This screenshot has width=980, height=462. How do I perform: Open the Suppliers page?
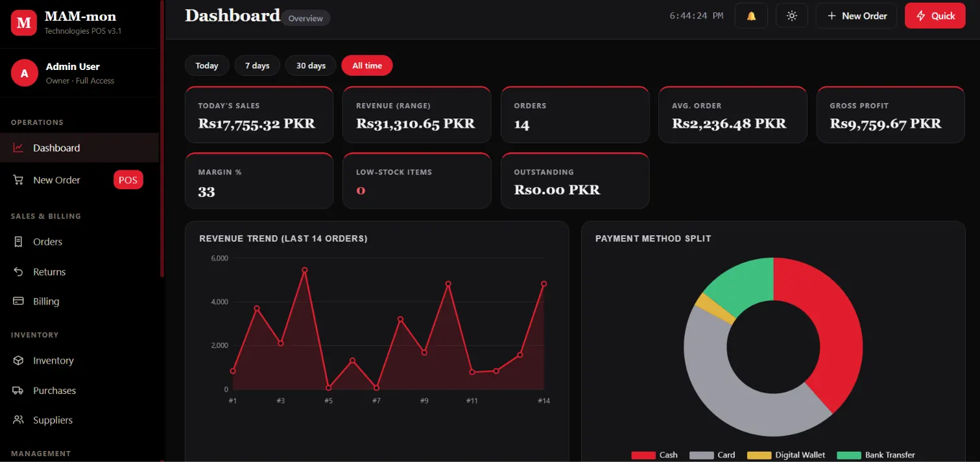coord(79,420)
